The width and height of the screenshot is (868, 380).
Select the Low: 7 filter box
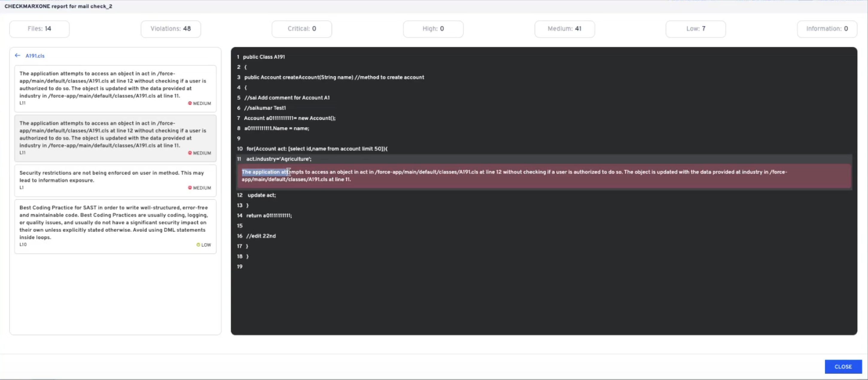tap(695, 29)
